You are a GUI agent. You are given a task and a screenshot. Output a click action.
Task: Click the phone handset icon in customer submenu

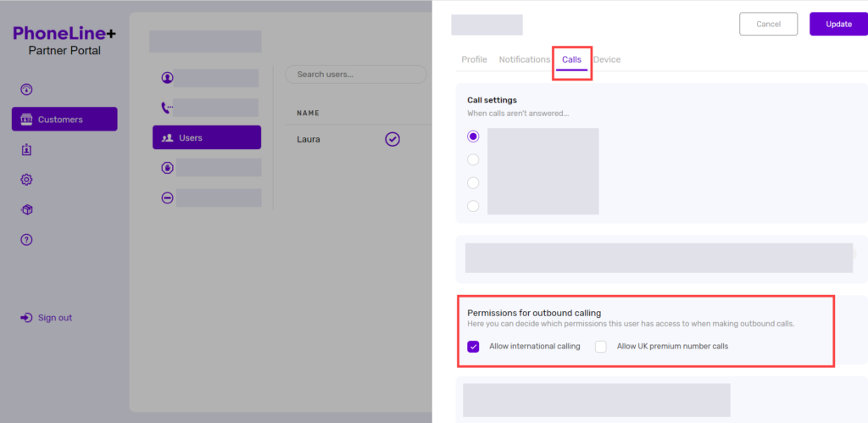click(x=167, y=108)
